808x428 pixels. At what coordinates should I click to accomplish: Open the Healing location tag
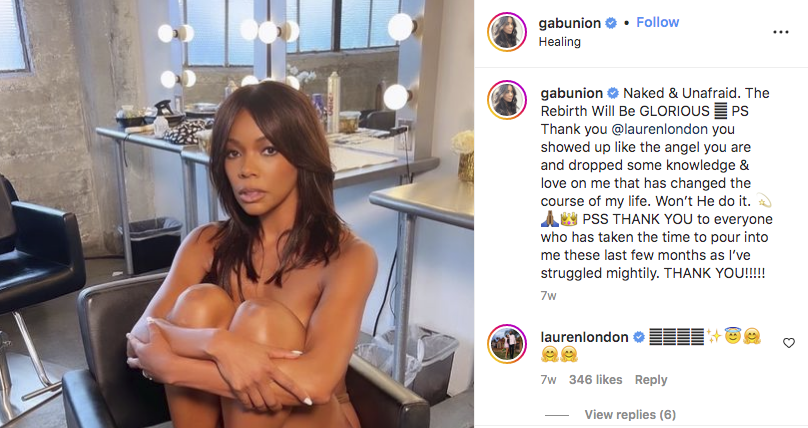click(560, 42)
